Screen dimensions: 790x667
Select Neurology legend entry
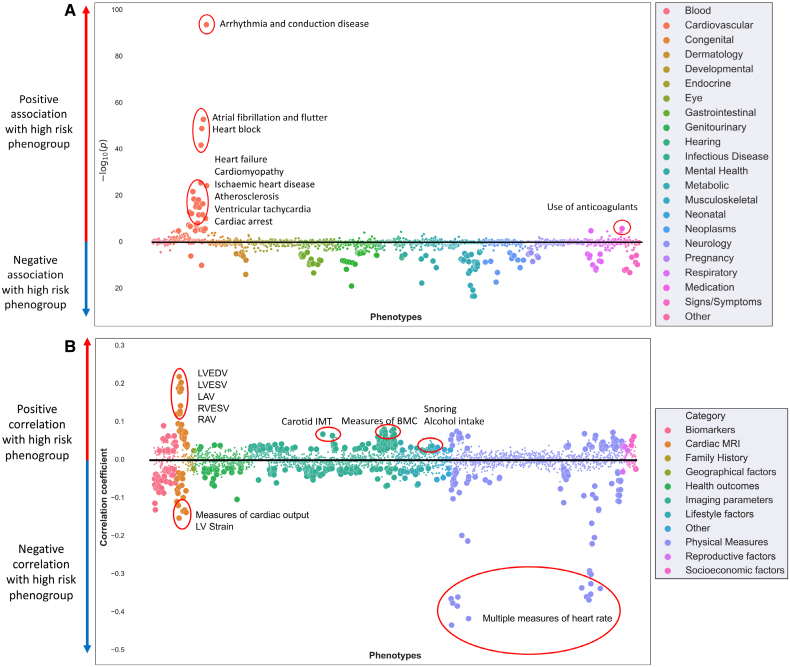point(708,244)
